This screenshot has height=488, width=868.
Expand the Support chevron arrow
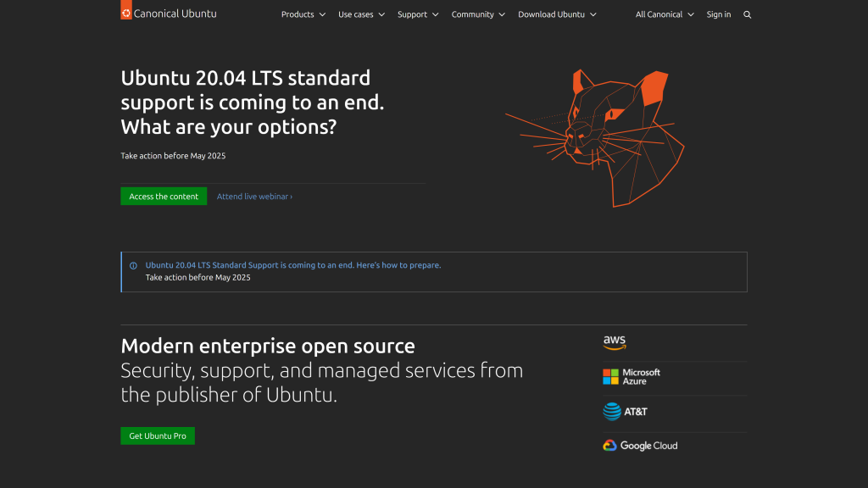[x=435, y=15]
